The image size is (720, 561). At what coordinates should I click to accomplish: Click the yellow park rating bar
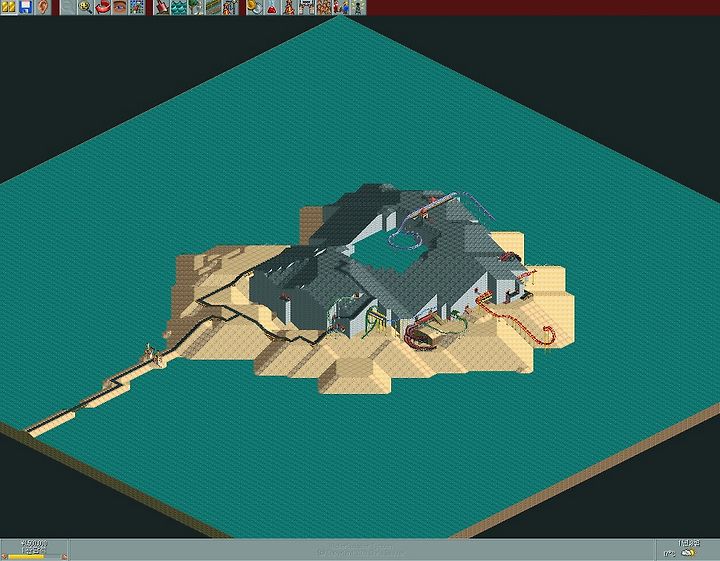click(x=27, y=557)
